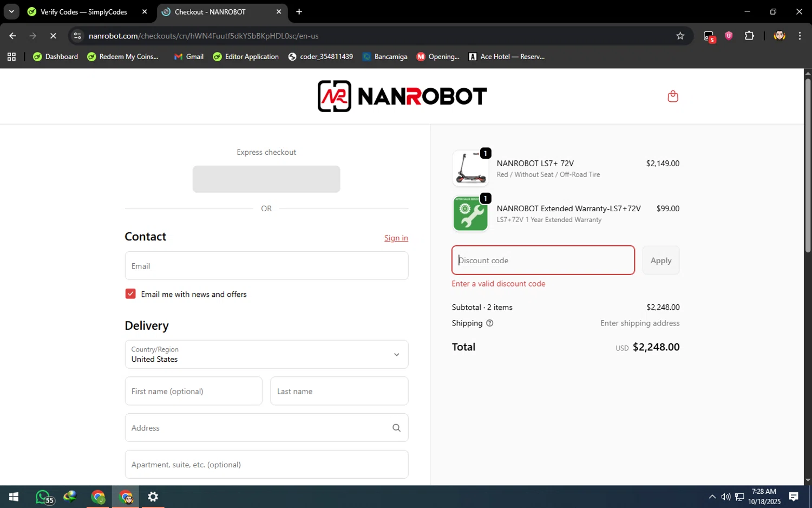Click the Extended Warranty product thumbnail

pyautogui.click(x=470, y=213)
